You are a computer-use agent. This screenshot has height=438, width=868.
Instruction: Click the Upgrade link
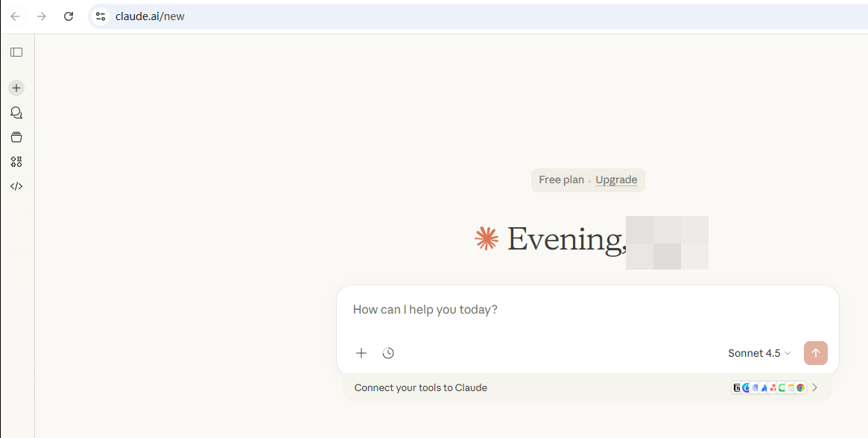[x=616, y=180]
